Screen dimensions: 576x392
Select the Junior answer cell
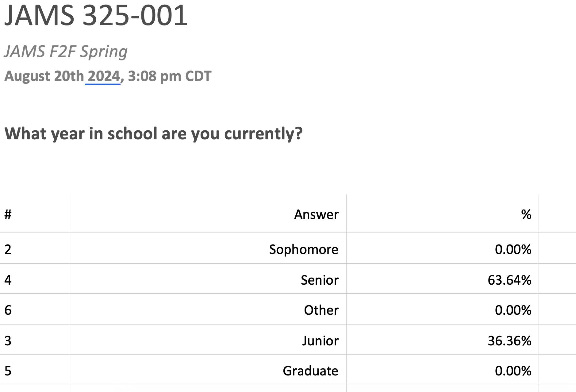click(x=320, y=341)
